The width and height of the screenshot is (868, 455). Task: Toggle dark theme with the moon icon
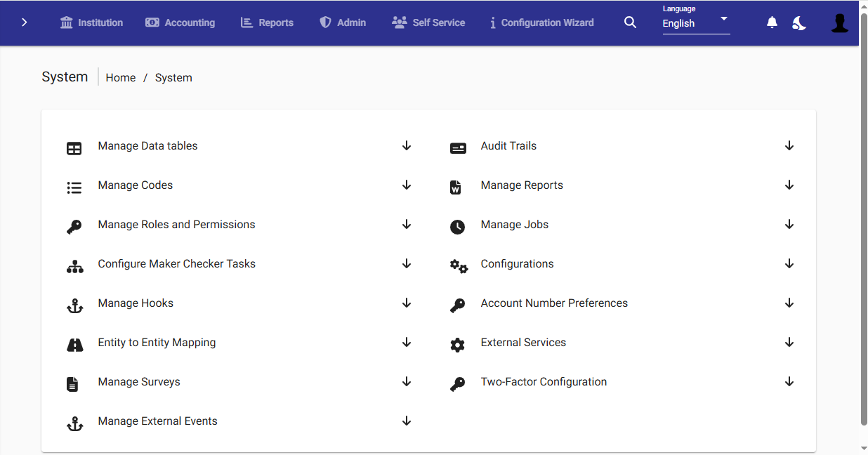pos(799,23)
